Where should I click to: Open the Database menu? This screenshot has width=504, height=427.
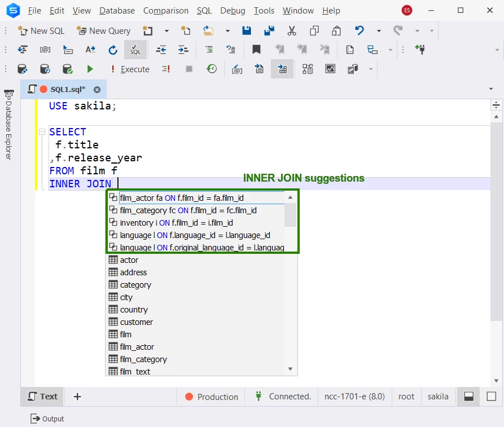tap(117, 11)
